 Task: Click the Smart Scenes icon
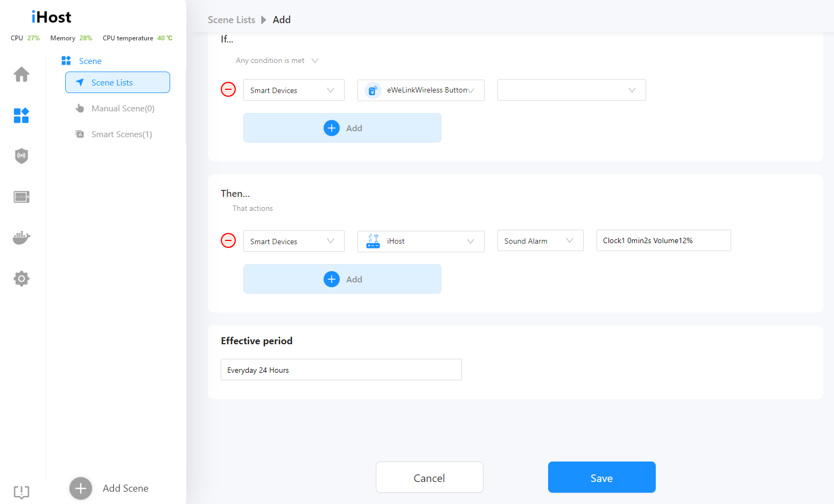(80, 134)
